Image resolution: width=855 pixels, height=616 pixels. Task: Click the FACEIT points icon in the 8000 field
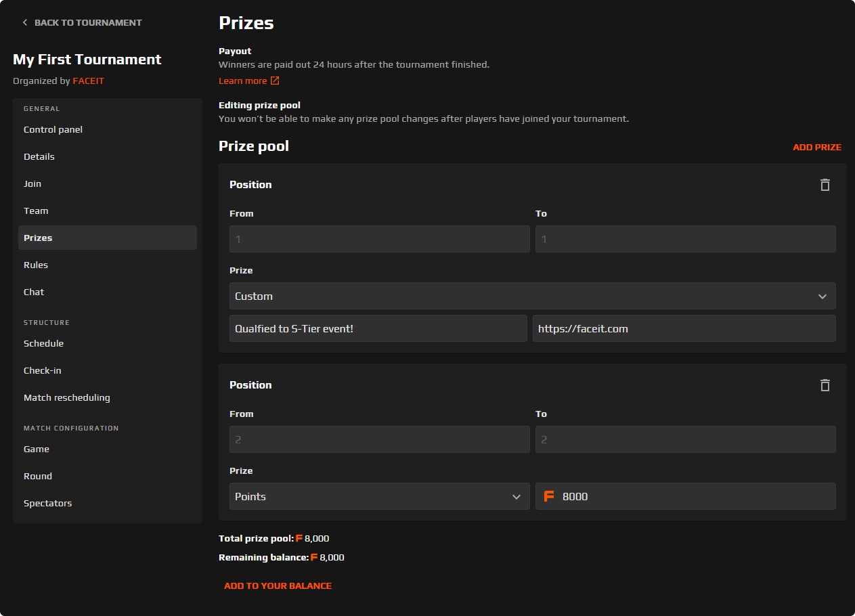(x=548, y=496)
